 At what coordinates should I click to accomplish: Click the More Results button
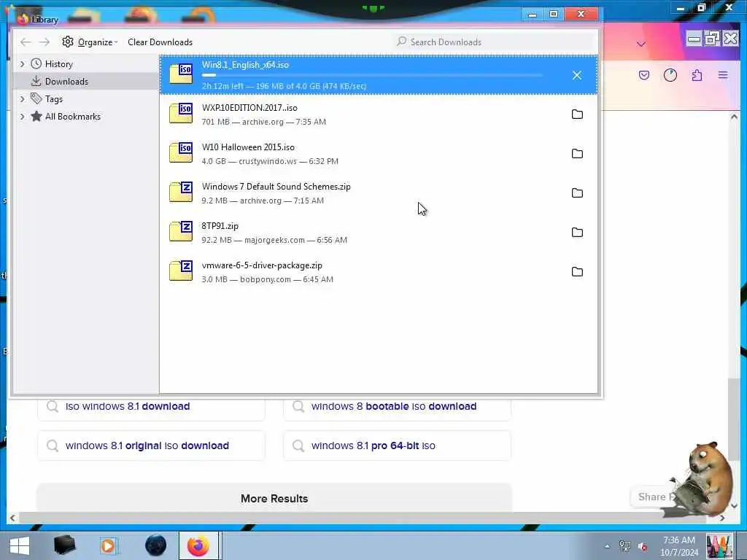[274, 498]
